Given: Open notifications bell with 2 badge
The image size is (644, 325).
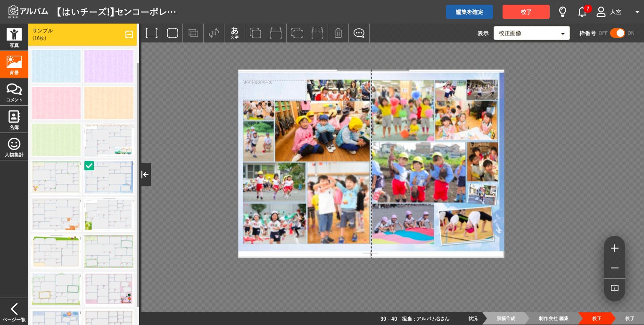Looking at the screenshot, I should (583, 11).
